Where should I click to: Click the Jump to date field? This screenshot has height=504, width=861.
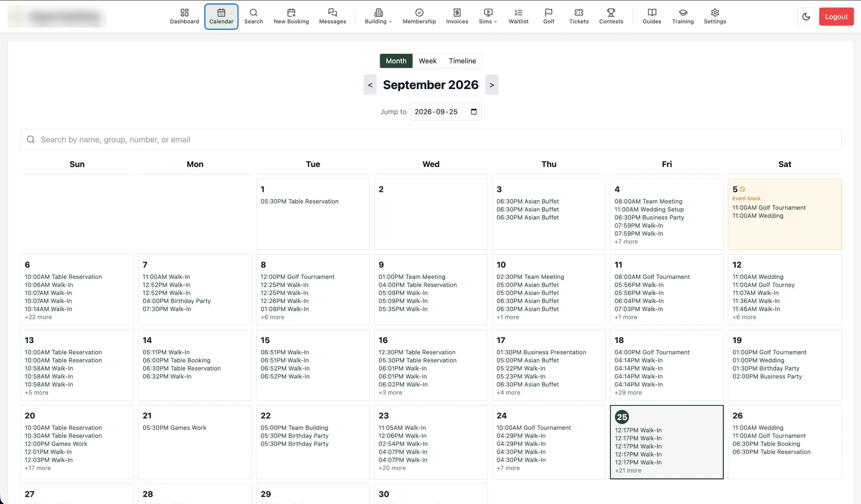click(x=446, y=111)
